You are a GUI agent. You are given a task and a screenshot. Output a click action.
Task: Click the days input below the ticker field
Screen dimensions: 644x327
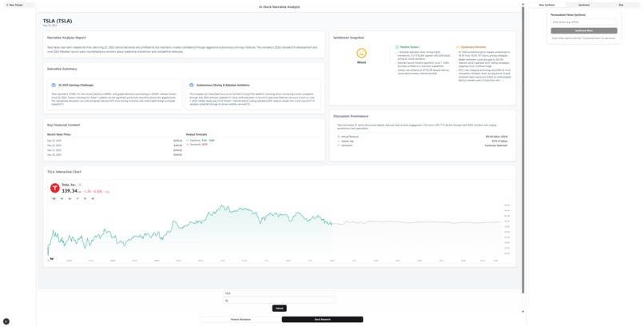[x=279, y=301]
